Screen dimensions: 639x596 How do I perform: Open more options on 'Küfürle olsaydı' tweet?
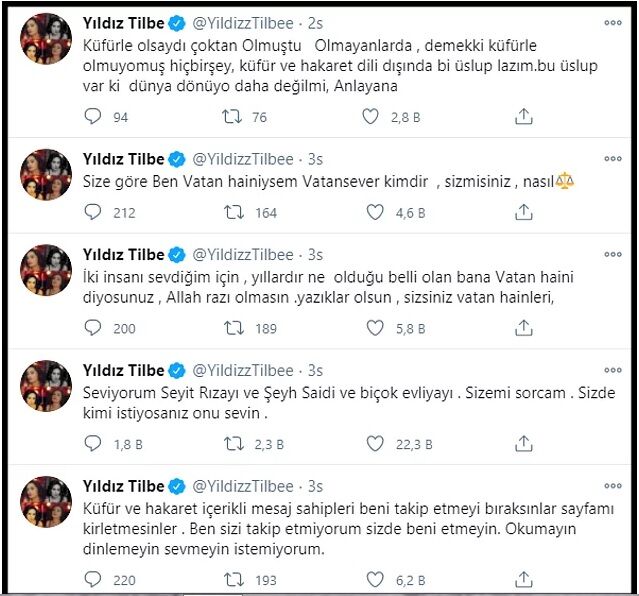click(609, 25)
